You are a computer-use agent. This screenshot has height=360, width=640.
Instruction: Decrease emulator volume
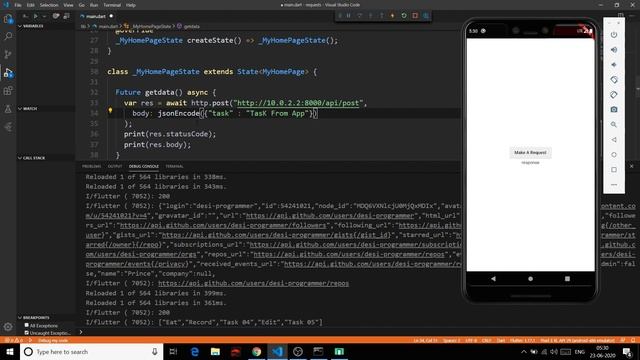coord(614,65)
